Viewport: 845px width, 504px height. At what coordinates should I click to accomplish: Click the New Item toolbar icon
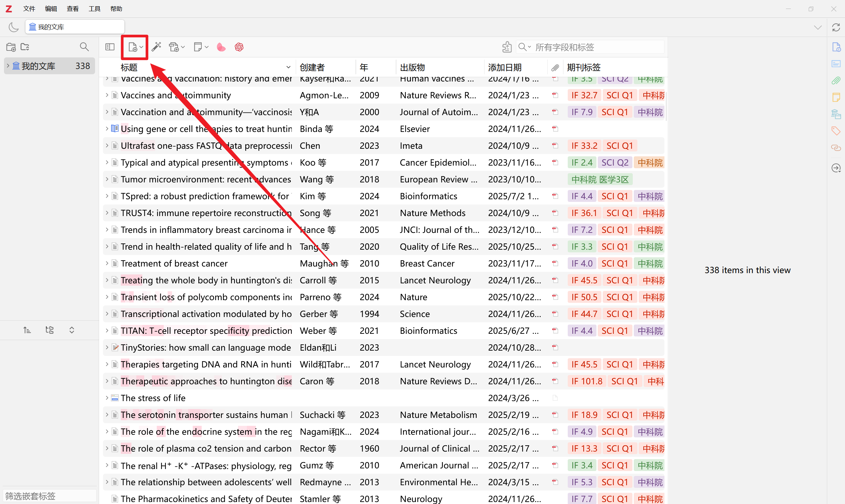[x=133, y=47]
